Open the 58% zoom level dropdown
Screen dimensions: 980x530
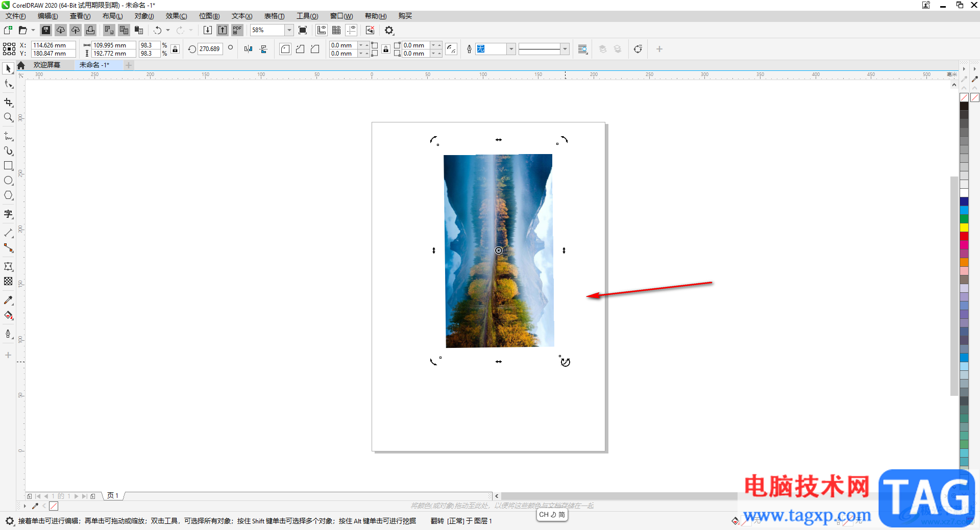tap(289, 30)
